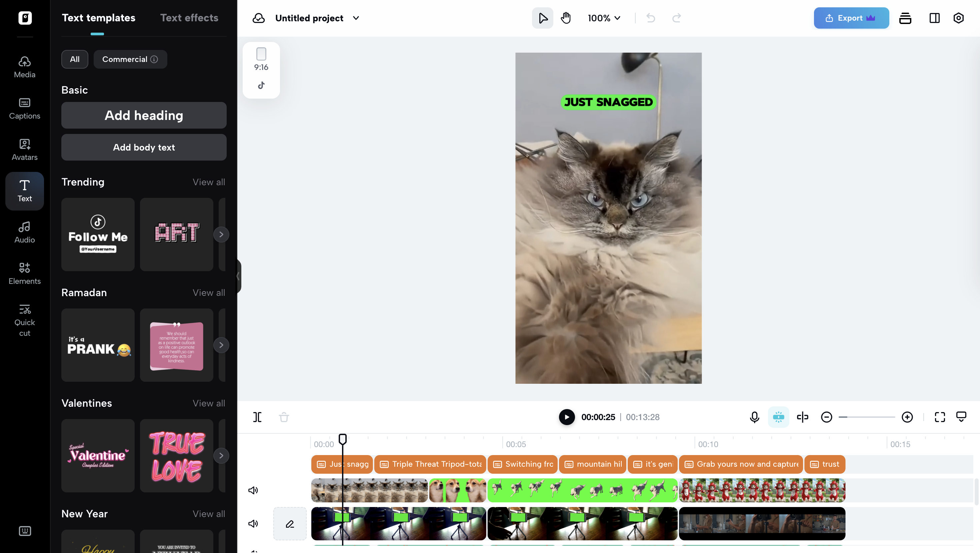The image size is (980, 553).
Task: Open the Avatars sidebar panel
Action: point(25,150)
